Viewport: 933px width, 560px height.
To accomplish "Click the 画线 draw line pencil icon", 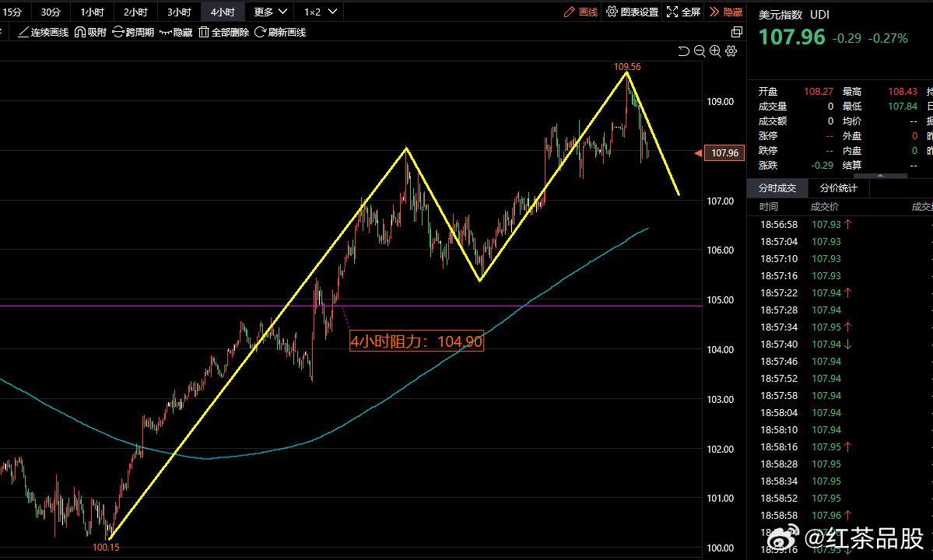I will (570, 12).
